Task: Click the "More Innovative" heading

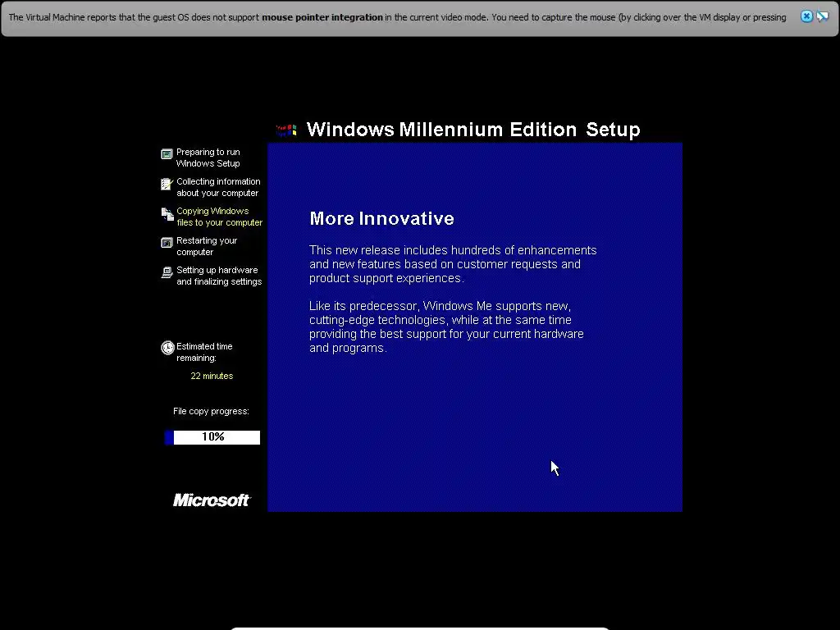Action: [381, 218]
